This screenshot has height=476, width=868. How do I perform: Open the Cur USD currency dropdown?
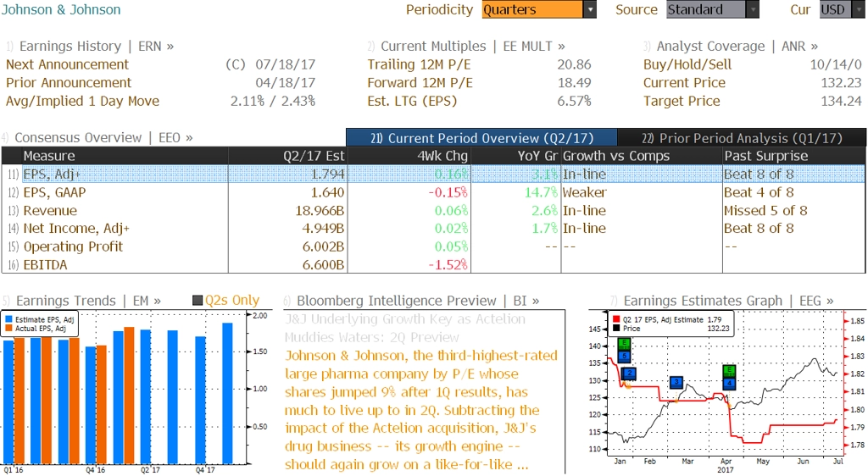[842, 9]
